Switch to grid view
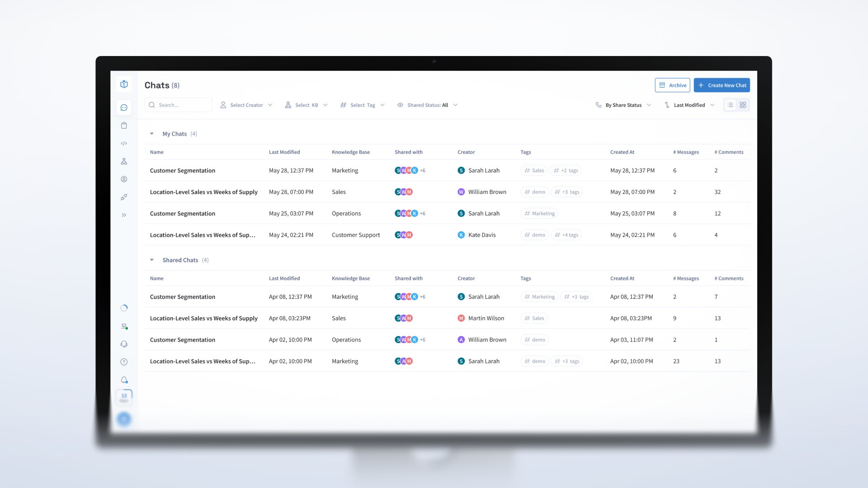Image resolution: width=868 pixels, height=488 pixels. [743, 105]
